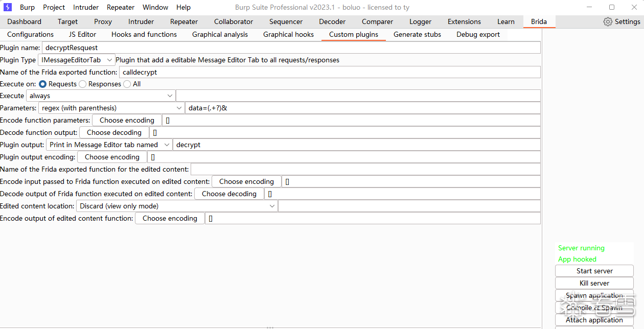Choose decoding for Frida edited content output
The image size is (644, 329).
(229, 194)
